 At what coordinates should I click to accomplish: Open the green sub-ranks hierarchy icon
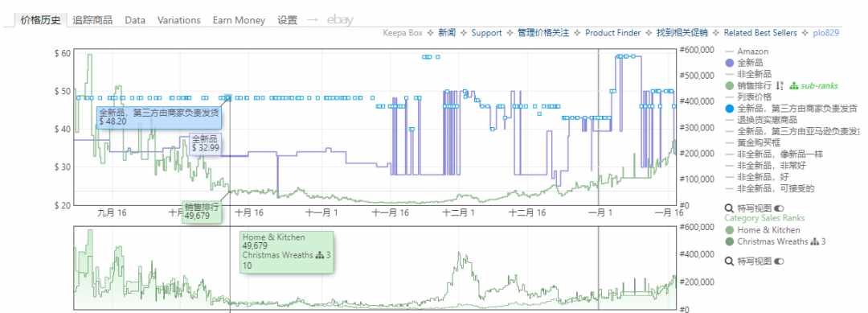coord(794,86)
